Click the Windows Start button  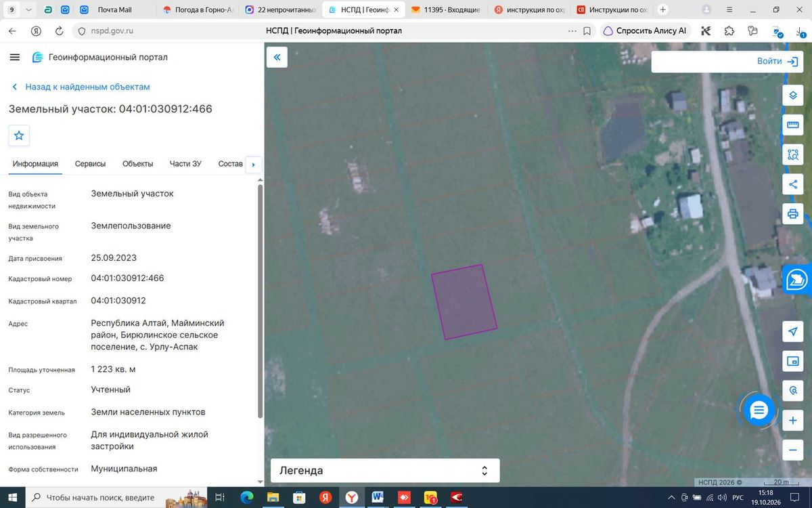pos(12,497)
